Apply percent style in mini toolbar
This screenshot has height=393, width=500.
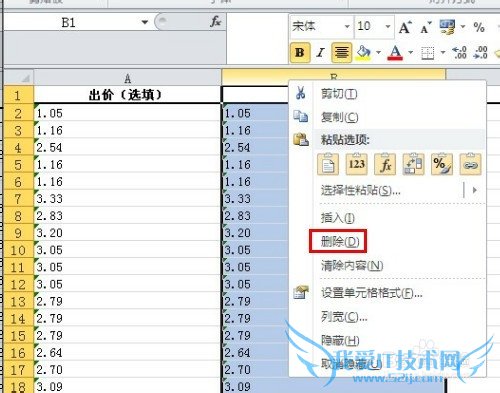pos(479,27)
